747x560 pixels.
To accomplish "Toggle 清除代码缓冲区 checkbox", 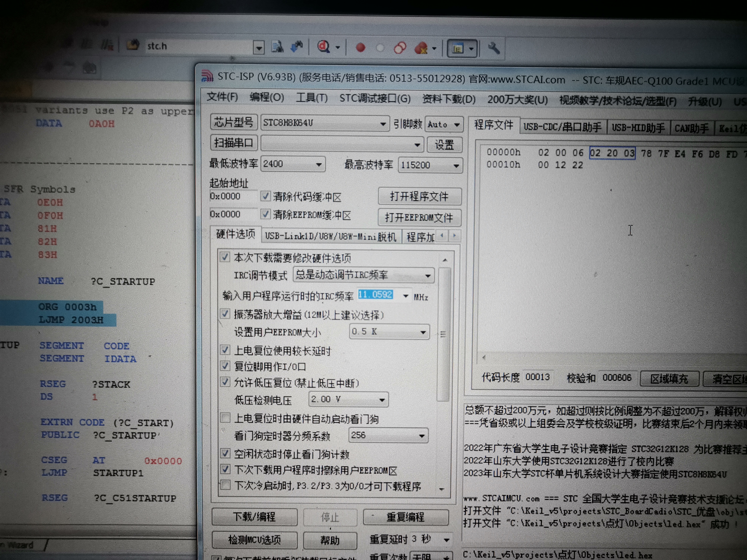I will pos(265,196).
